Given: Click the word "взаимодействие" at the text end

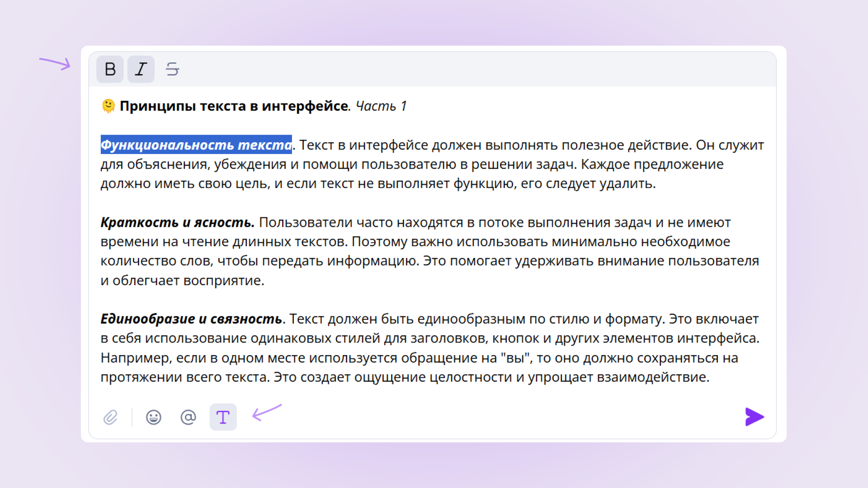Looking at the screenshot, I should [x=652, y=377].
